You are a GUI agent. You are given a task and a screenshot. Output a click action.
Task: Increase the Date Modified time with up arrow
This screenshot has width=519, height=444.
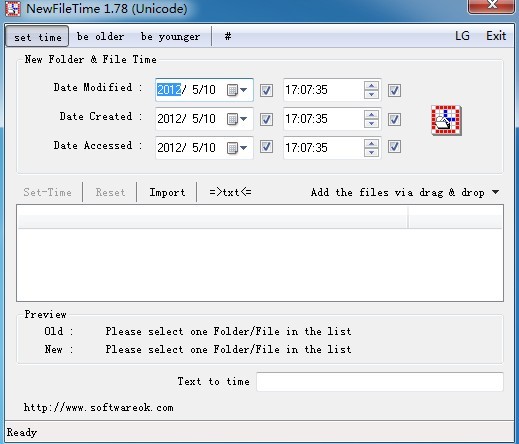pyautogui.click(x=371, y=86)
